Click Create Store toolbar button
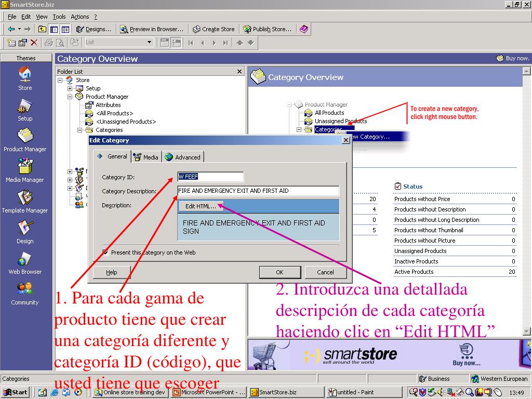This screenshot has height=399, width=532. pyautogui.click(x=214, y=29)
